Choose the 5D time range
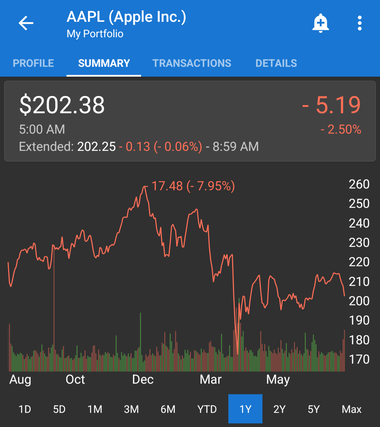Screen dimensions: 380x427 pyautogui.click(x=59, y=409)
